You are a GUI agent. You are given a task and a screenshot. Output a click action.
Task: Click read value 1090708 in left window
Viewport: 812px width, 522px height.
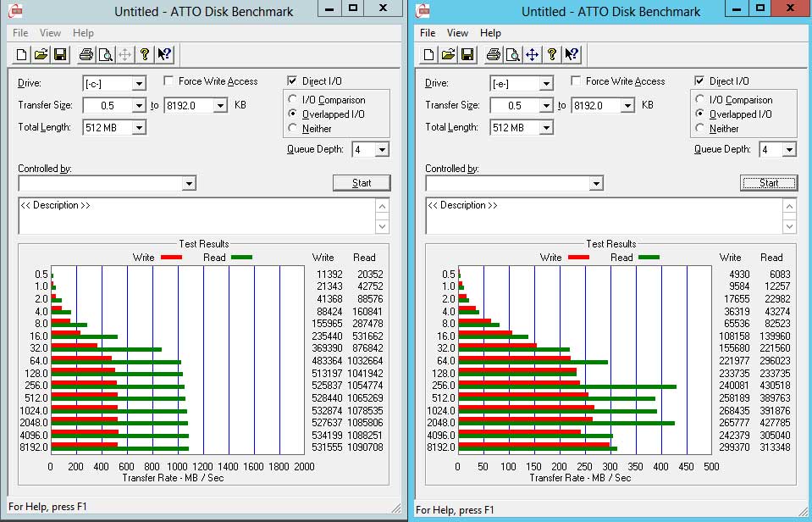click(x=365, y=447)
